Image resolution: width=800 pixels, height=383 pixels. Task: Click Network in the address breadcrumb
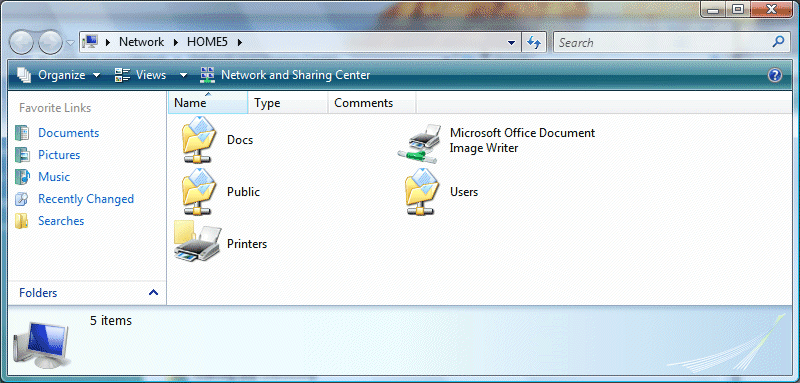click(141, 42)
